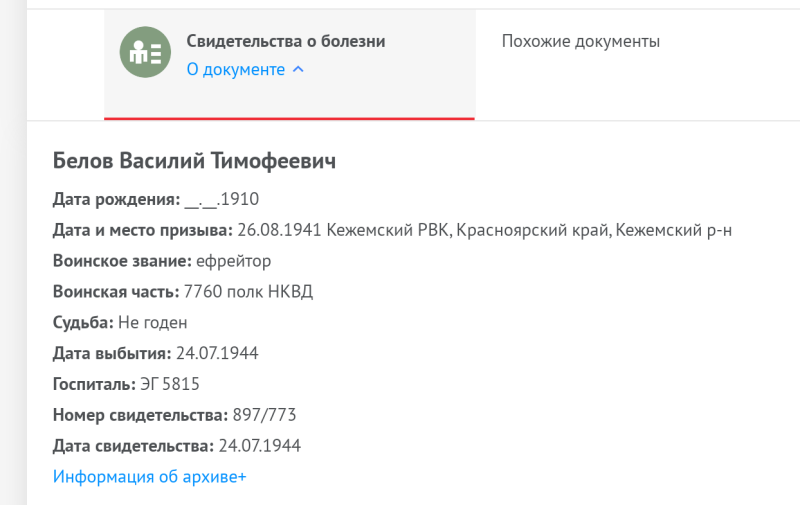
Task: Expand Информация об архиве+ link
Action: point(149,476)
